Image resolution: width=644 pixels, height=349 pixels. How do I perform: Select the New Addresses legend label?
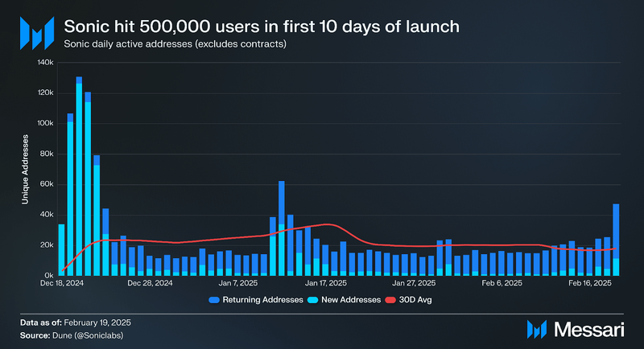351,300
